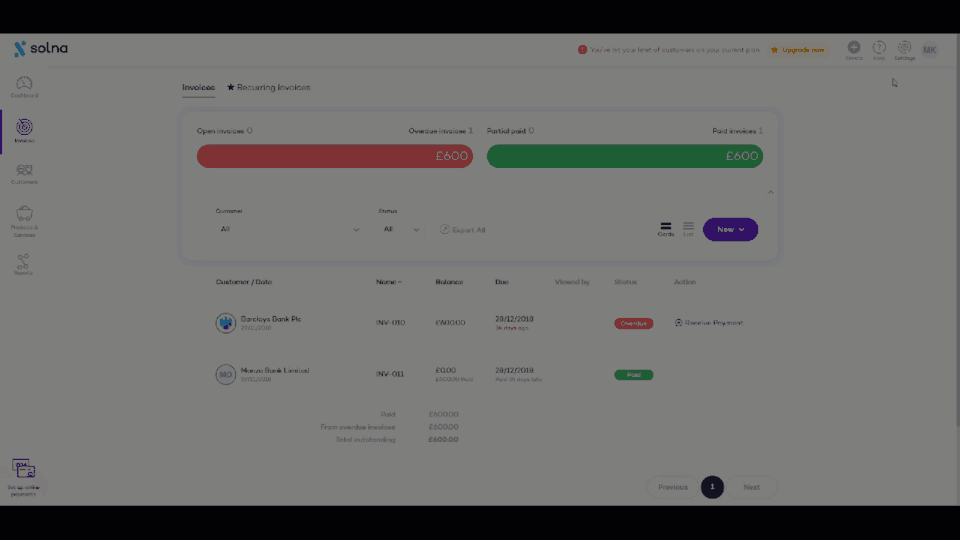960x540 pixels.
Task: Click the Monzo Bank Limited avatar
Action: [225, 374]
